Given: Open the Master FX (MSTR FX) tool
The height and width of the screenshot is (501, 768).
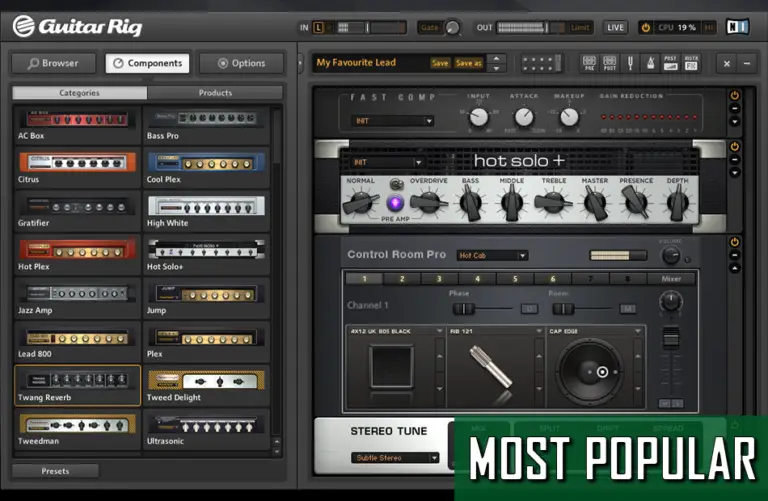Looking at the screenshot, I should [x=691, y=63].
